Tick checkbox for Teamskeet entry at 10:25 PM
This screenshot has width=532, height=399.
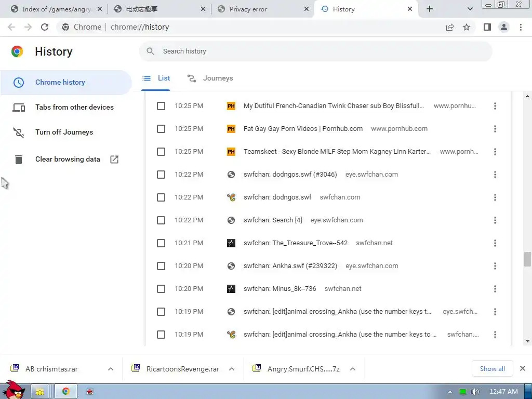tap(161, 152)
